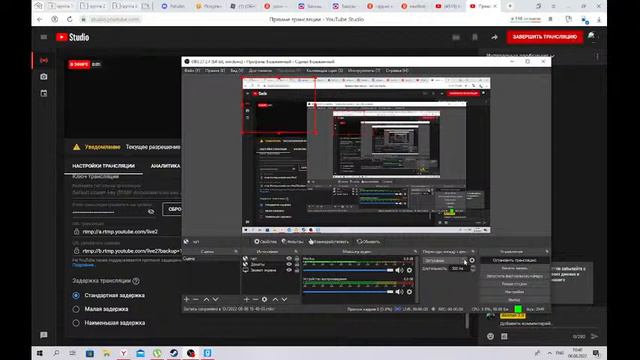The height and width of the screenshot is (360, 640).
Task: Open settings gear for Устройство воспроизведения channel
Action: pyautogui.click(x=409, y=292)
